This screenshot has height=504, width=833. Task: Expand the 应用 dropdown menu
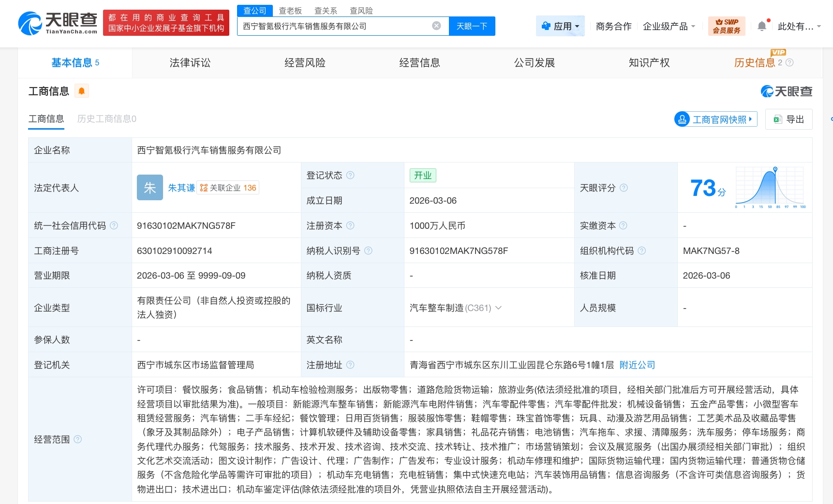(560, 26)
